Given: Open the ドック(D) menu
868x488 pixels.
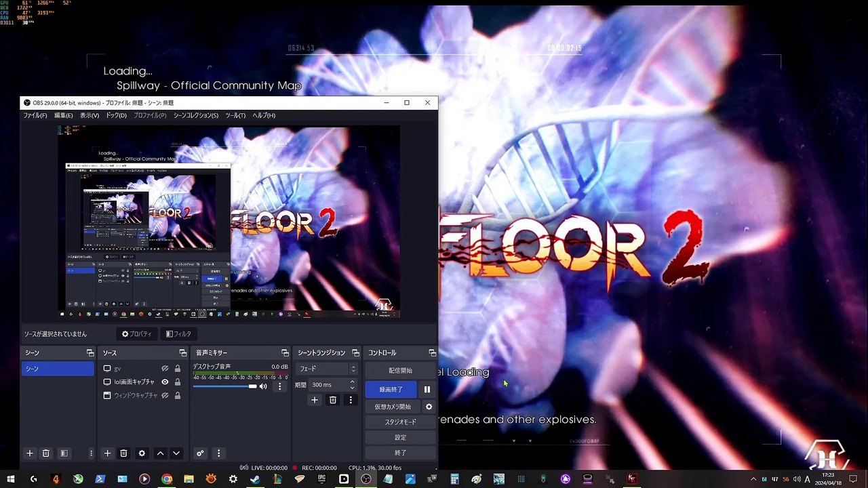Looking at the screenshot, I should (116, 115).
